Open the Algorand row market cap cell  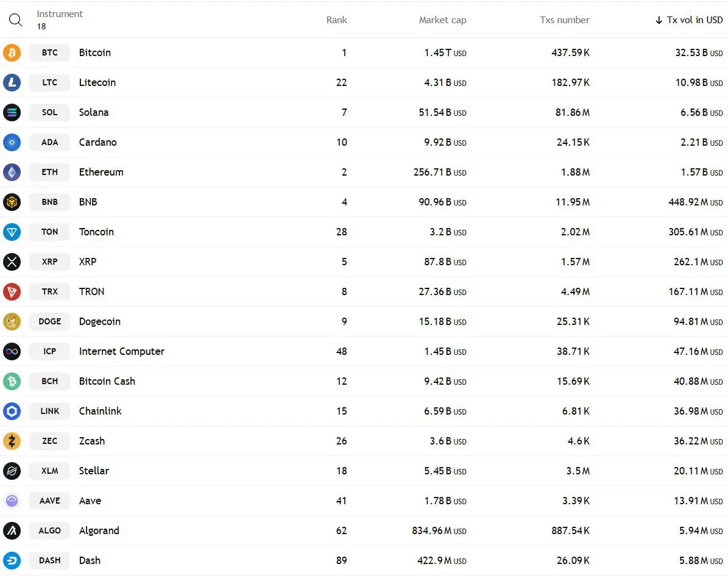(x=439, y=530)
